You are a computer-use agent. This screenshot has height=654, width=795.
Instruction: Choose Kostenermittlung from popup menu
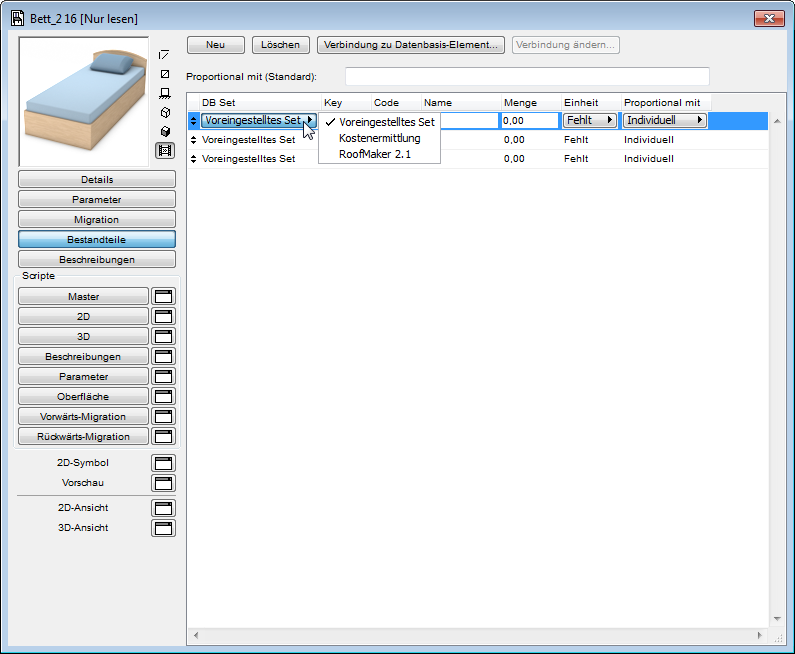click(x=380, y=138)
